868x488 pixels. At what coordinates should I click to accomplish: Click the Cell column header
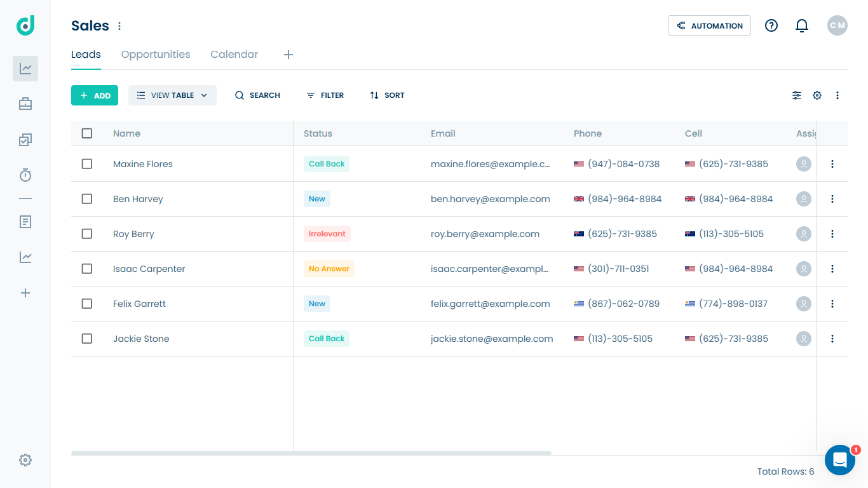point(693,133)
